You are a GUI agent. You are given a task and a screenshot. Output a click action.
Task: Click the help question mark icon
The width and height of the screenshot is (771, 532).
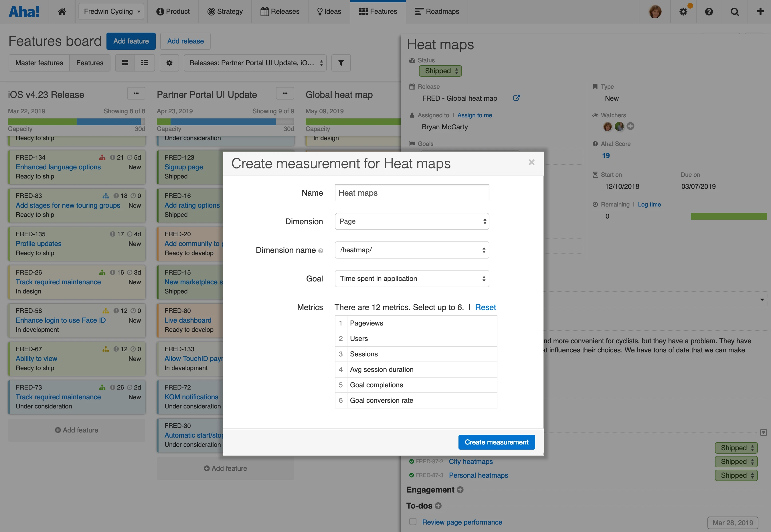[x=709, y=12]
